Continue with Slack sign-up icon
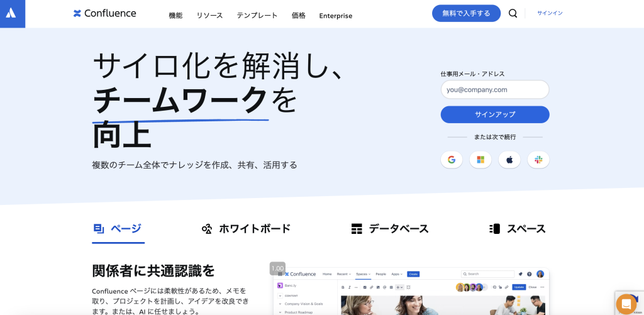 pyautogui.click(x=538, y=160)
